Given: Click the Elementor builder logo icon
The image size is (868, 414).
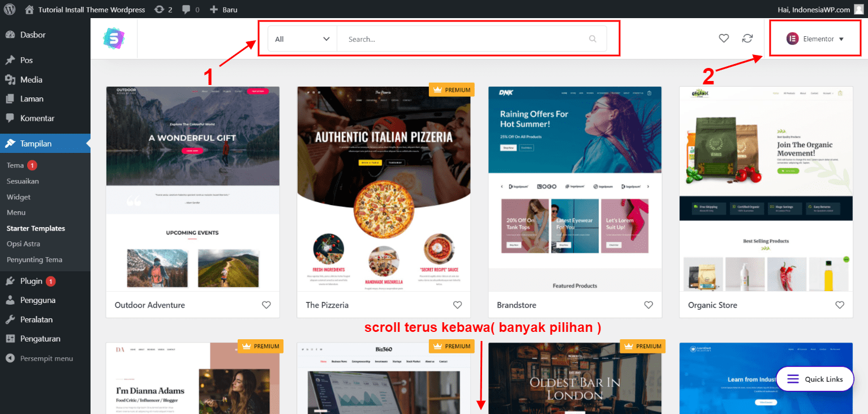Looking at the screenshot, I should tap(792, 39).
